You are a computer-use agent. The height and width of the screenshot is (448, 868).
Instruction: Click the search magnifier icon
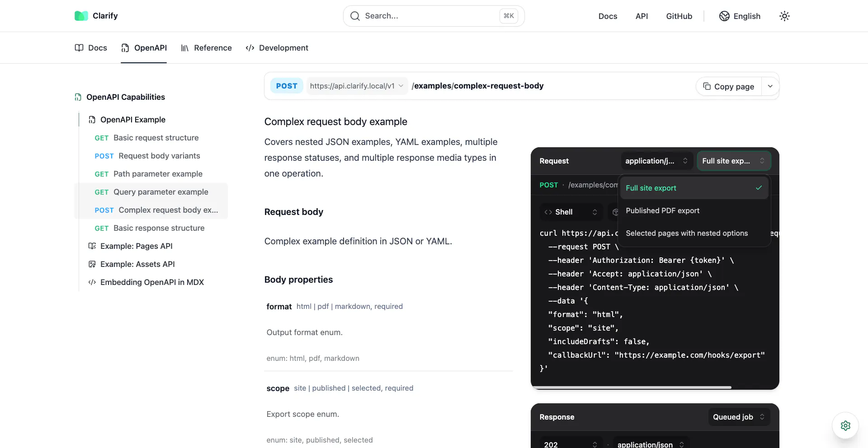(355, 16)
